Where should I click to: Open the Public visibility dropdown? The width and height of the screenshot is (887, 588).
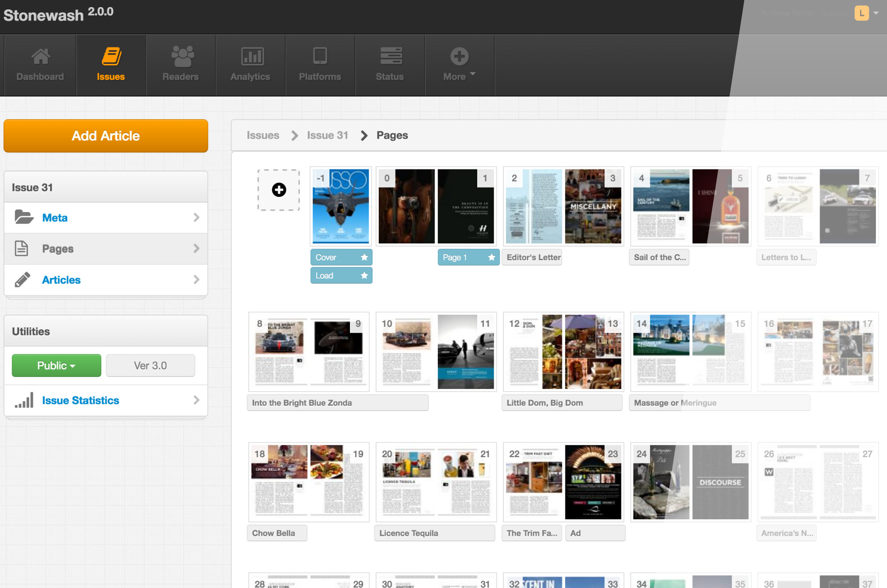pos(56,365)
